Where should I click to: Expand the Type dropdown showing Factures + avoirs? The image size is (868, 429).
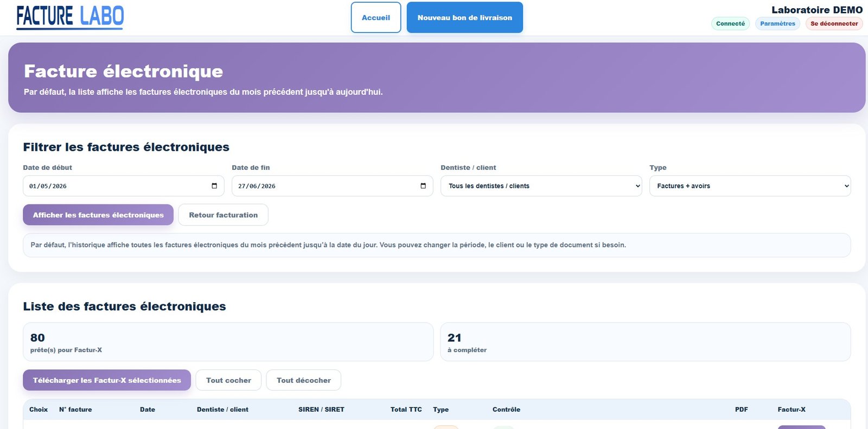tap(750, 186)
